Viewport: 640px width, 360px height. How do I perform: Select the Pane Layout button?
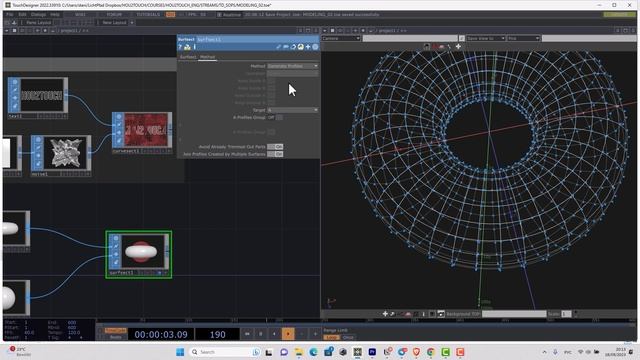38,22
